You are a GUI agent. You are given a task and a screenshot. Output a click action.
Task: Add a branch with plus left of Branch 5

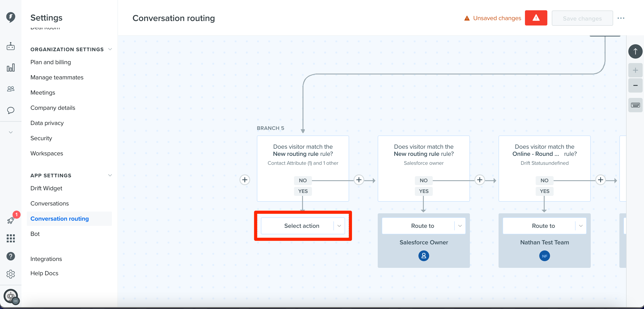click(245, 180)
